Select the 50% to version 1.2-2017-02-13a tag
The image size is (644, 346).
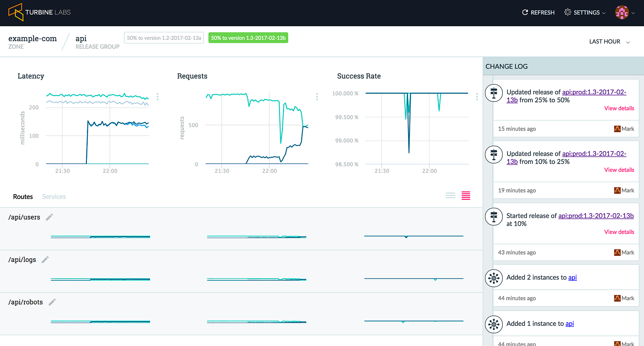pyautogui.click(x=164, y=38)
